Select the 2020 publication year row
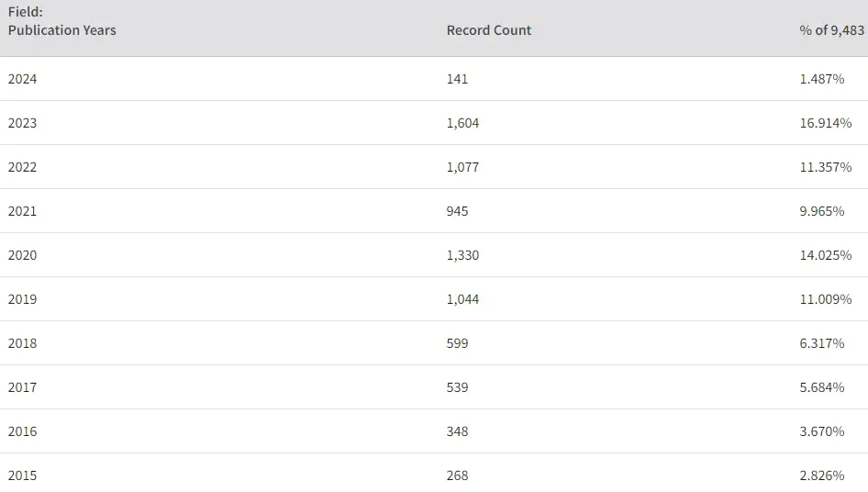Viewport: 868px width, 492px height. [23, 255]
